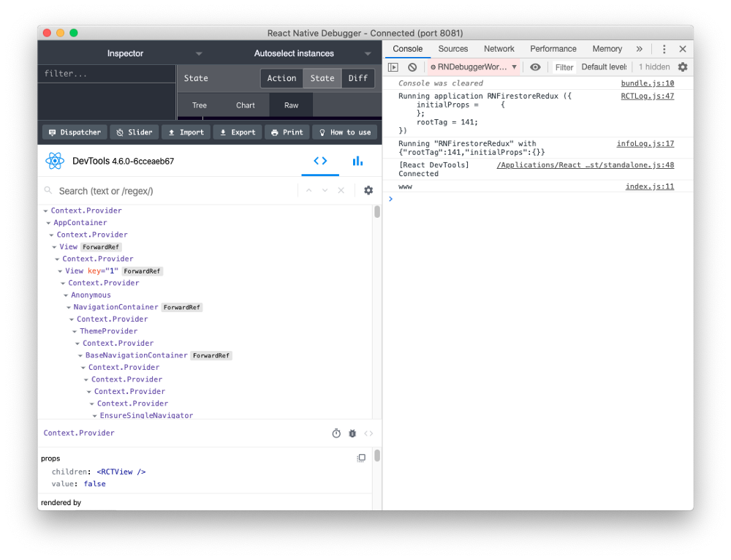
Task: Switch to the Network tab
Action: [499, 48]
